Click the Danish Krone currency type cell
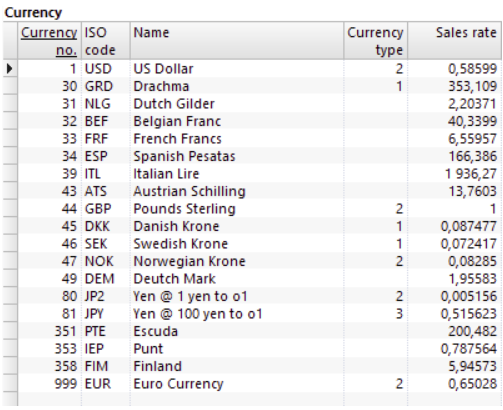This screenshot has height=410, width=503. 375,227
